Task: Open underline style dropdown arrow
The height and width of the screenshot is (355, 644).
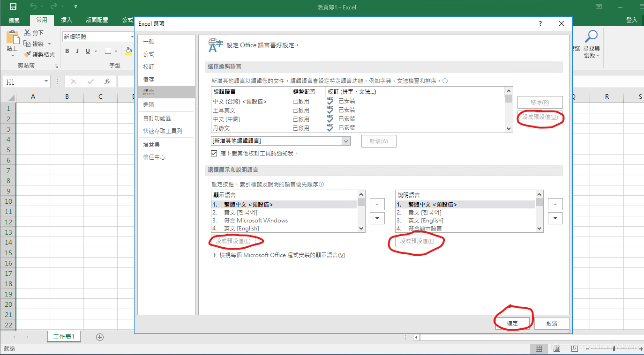Action: 96,51
